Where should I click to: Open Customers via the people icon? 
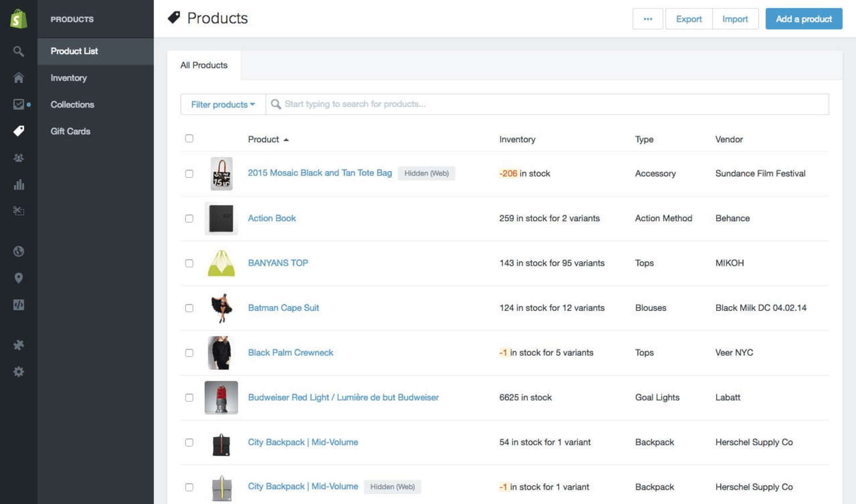click(18, 158)
